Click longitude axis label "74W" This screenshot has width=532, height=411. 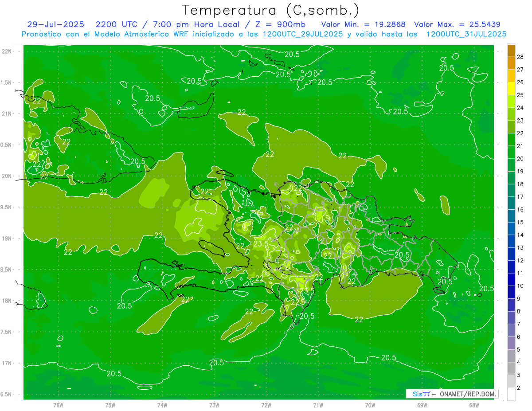coord(162,405)
